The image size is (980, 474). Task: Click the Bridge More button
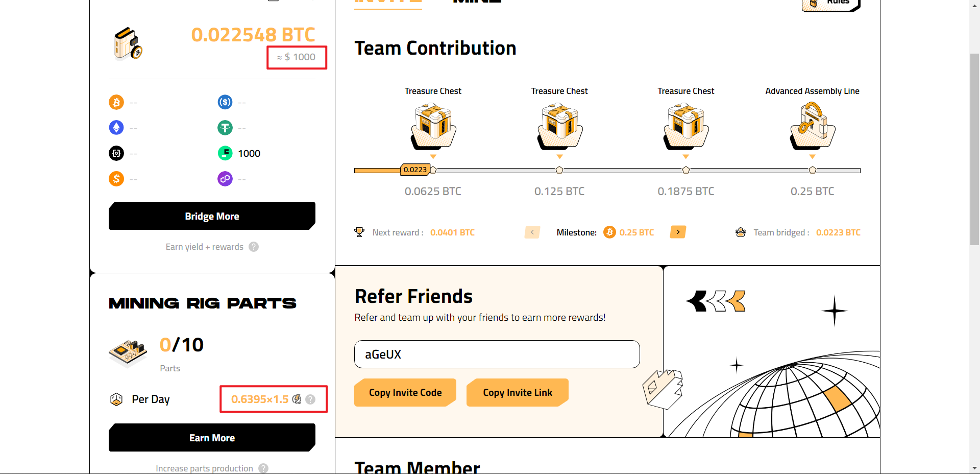click(x=212, y=216)
